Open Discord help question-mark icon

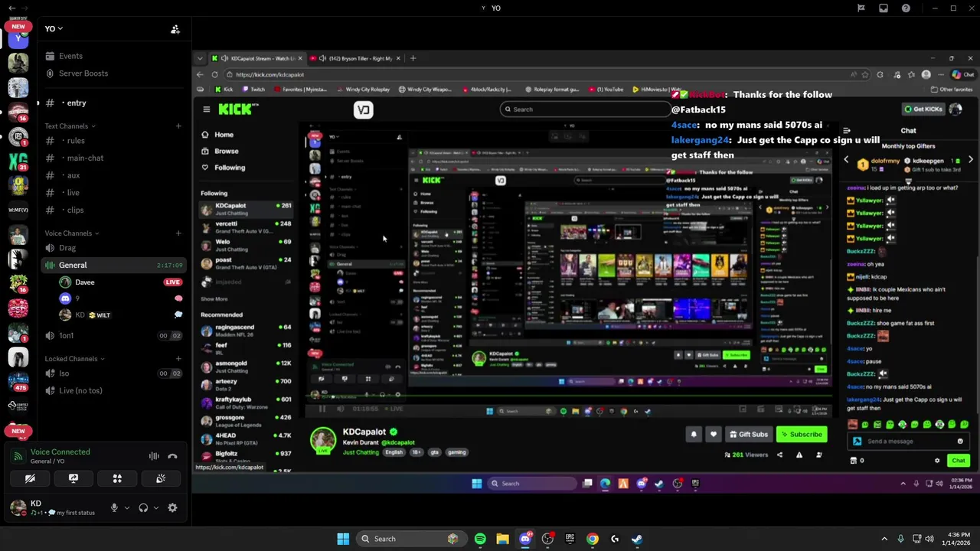click(906, 8)
